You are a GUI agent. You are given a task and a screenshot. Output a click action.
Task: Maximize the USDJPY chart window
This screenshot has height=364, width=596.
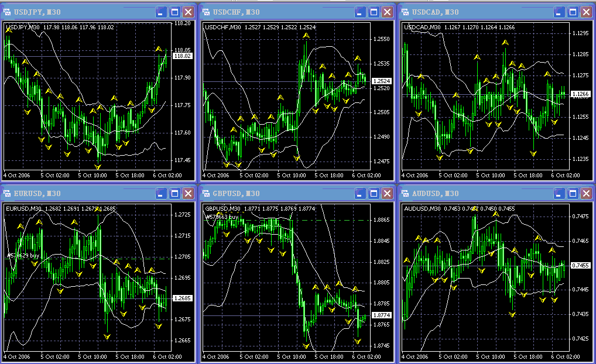click(x=174, y=12)
